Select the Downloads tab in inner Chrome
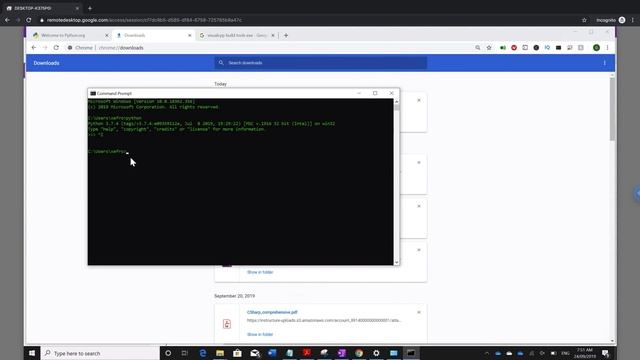 click(x=153, y=36)
